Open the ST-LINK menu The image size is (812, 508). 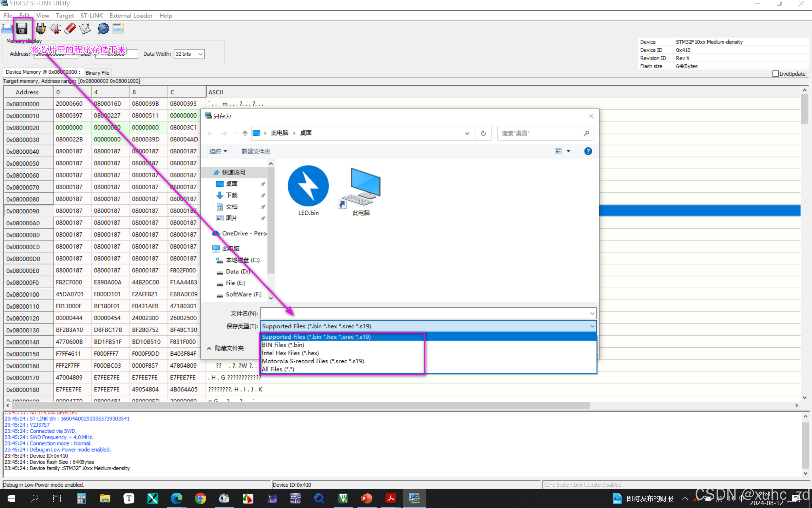(92, 16)
